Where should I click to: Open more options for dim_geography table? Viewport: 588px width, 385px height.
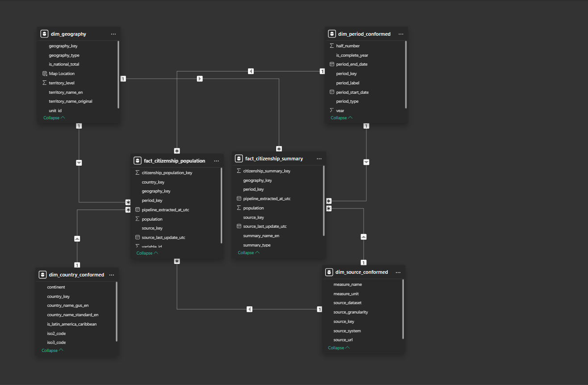(x=113, y=34)
